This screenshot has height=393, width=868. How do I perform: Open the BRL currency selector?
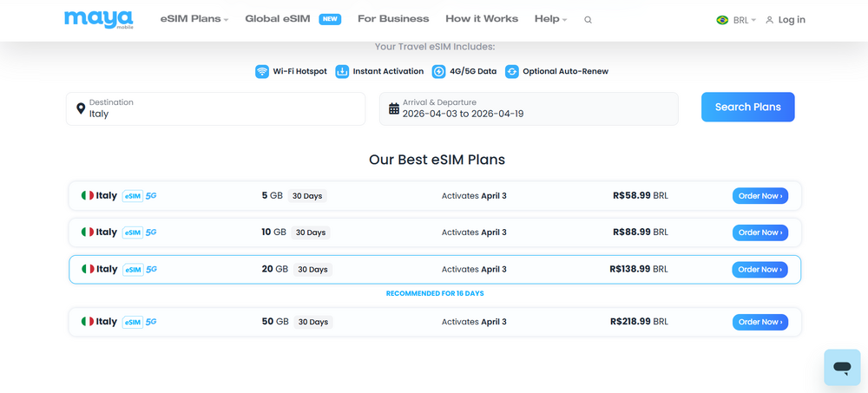pos(736,20)
